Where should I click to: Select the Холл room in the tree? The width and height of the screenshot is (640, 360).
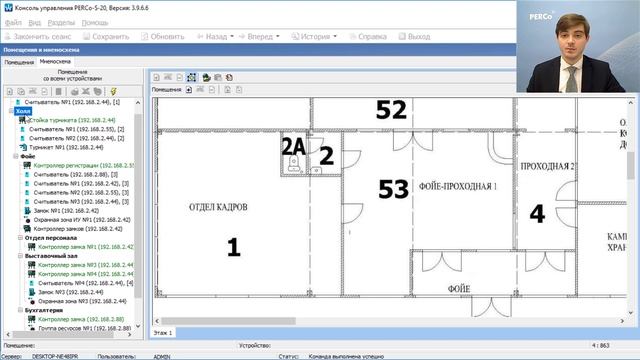click(23, 111)
